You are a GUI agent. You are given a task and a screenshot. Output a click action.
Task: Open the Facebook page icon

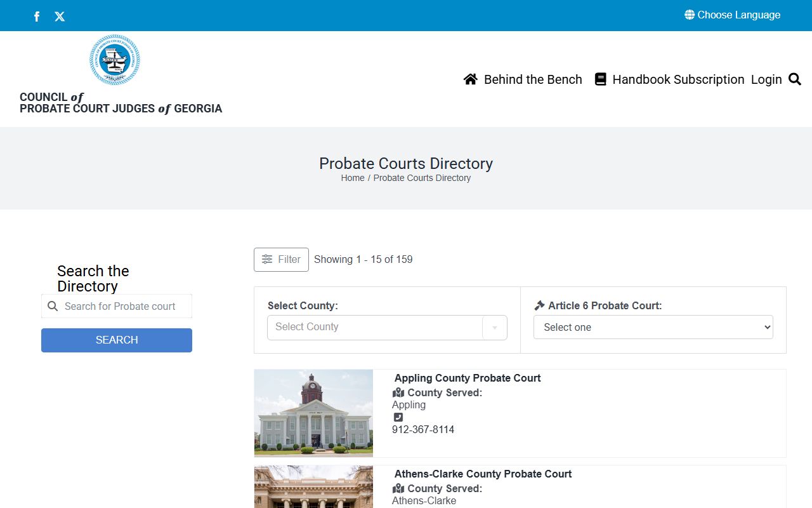37,17
